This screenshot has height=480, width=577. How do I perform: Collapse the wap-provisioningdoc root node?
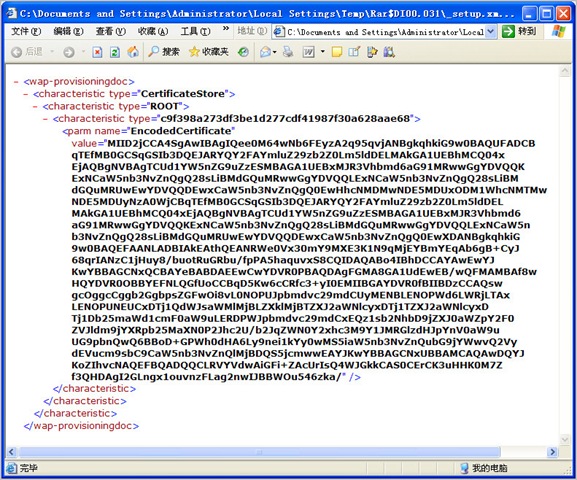[16, 82]
